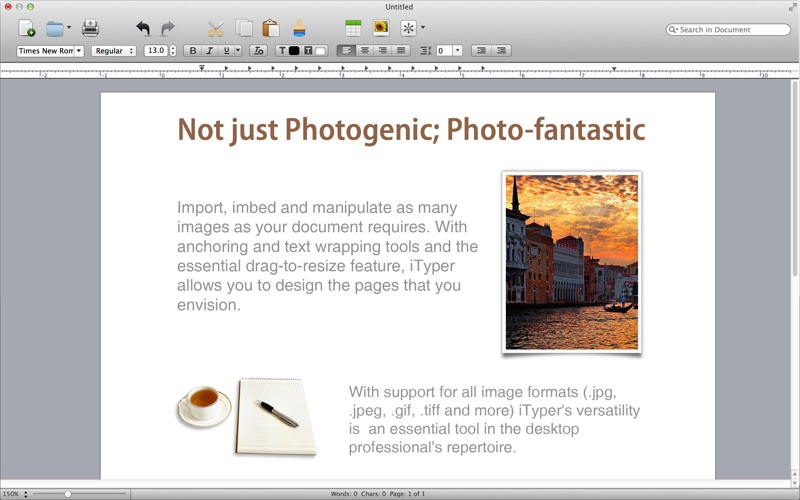Screen dimensions: 800x500
Task: Click the Undo arrow
Action: (x=143, y=28)
